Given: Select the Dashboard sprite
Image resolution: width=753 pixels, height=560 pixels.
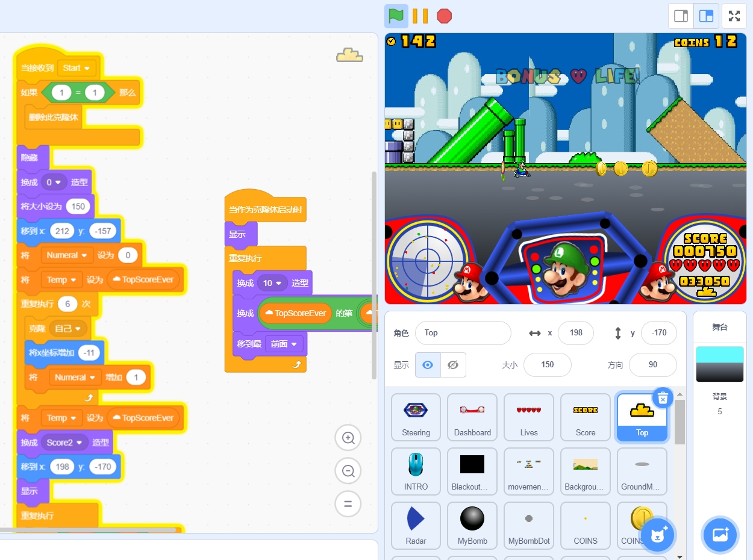Looking at the screenshot, I should click(x=472, y=418).
